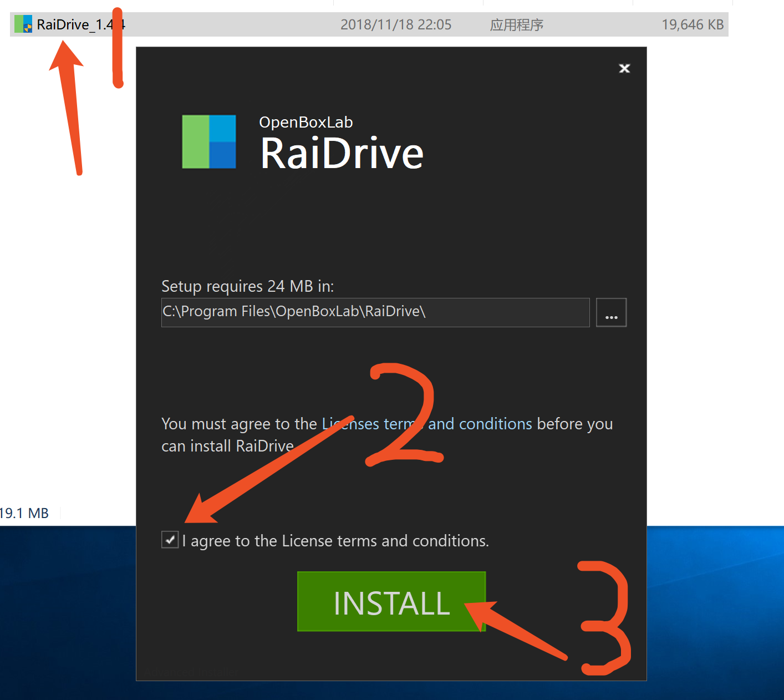Screen dimensions: 784x700
Task: Click the 19.1 MB status bar text
Action: pos(24,513)
